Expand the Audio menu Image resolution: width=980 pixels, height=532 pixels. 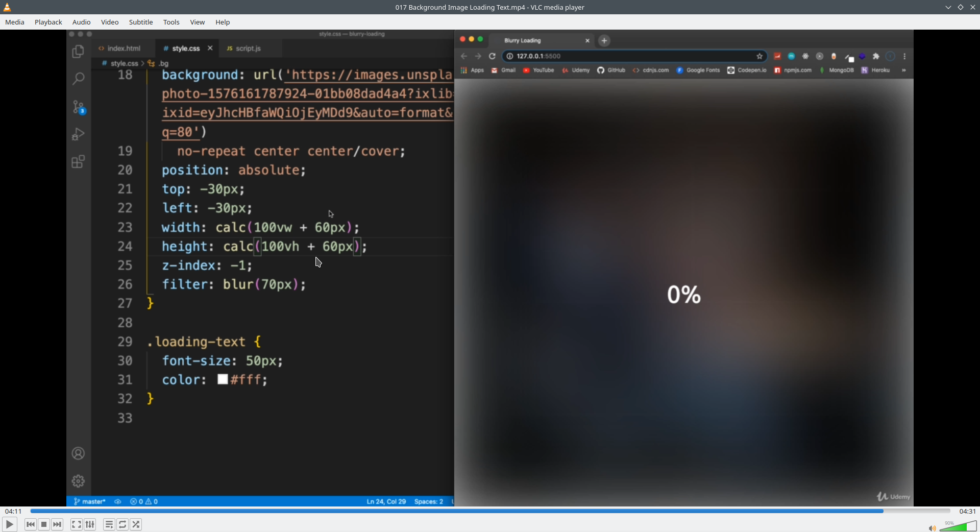[x=81, y=22]
